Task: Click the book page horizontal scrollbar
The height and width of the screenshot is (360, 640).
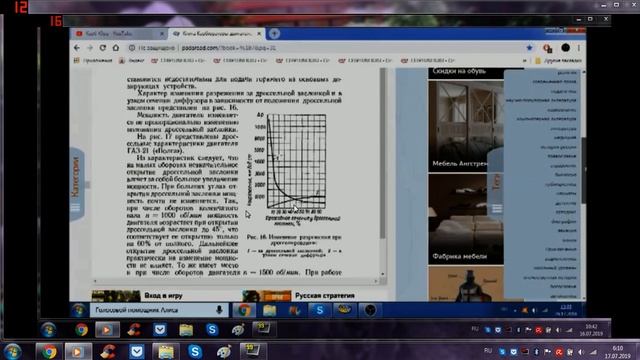Action: (x=237, y=281)
